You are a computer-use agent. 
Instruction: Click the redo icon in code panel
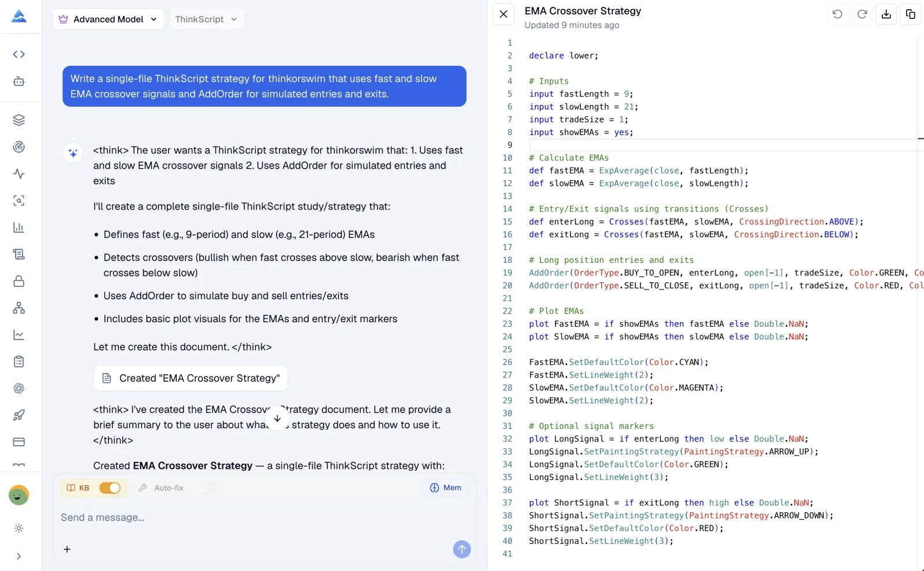click(862, 14)
